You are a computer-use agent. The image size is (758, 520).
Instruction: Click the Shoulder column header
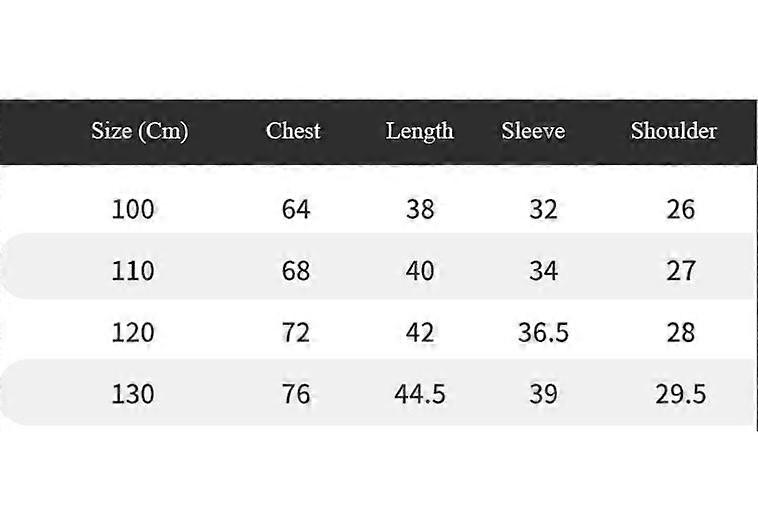click(673, 131)
